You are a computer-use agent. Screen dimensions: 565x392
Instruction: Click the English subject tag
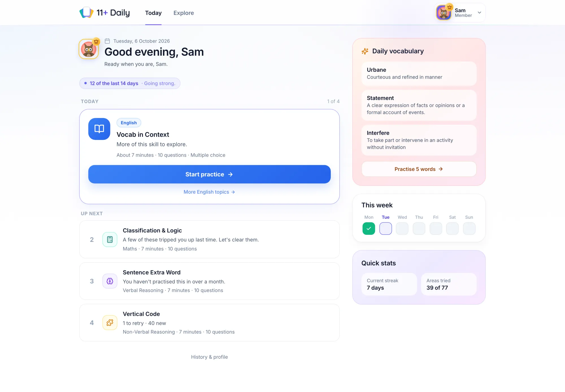point(129,123)
